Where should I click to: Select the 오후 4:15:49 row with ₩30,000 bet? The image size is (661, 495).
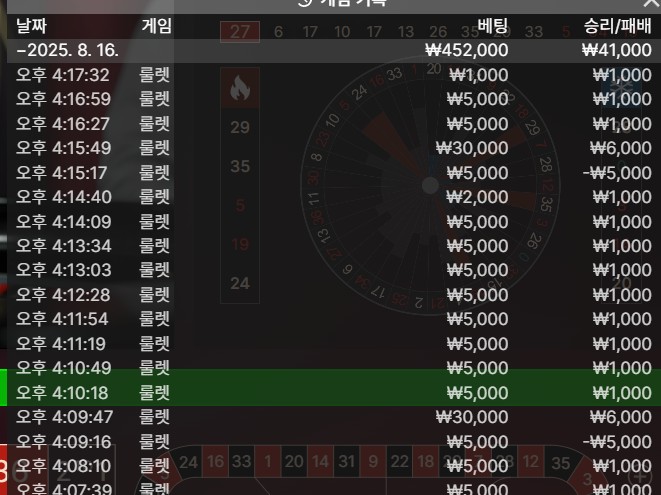[333, 148]
